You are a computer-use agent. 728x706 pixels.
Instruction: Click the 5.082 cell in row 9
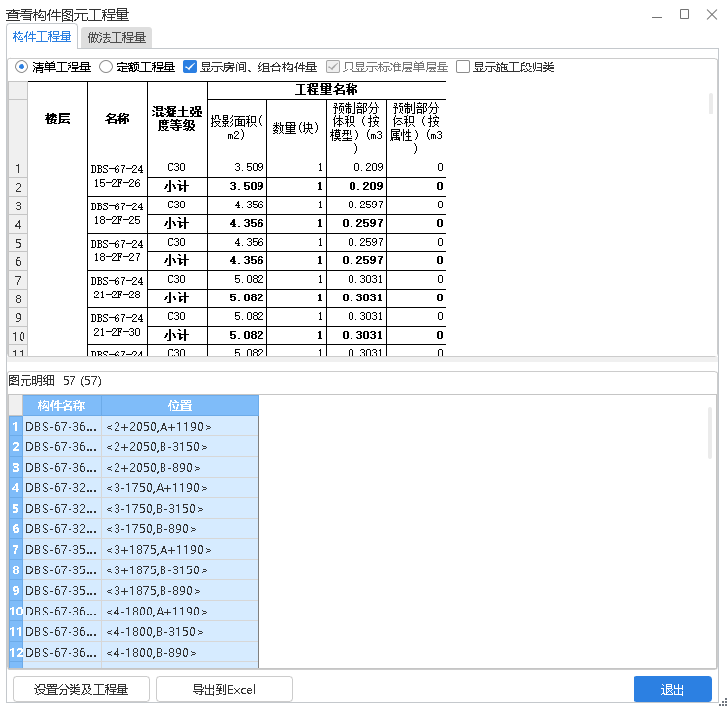point(237,317)
